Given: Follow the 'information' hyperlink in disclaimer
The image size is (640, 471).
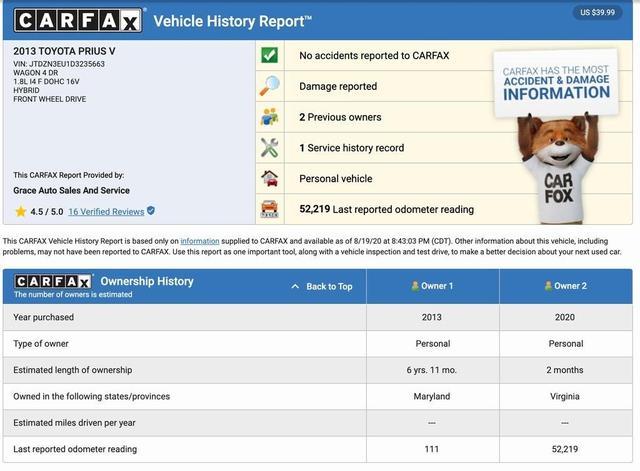Looking at the screenshot, I should [x=200, y=241].
